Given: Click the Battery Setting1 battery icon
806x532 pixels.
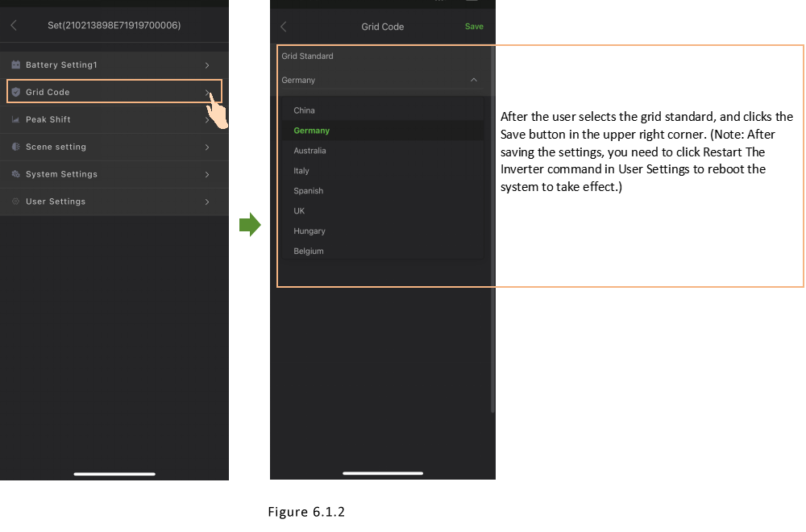Looking at the screenshot, I should [x=15, y=64].
